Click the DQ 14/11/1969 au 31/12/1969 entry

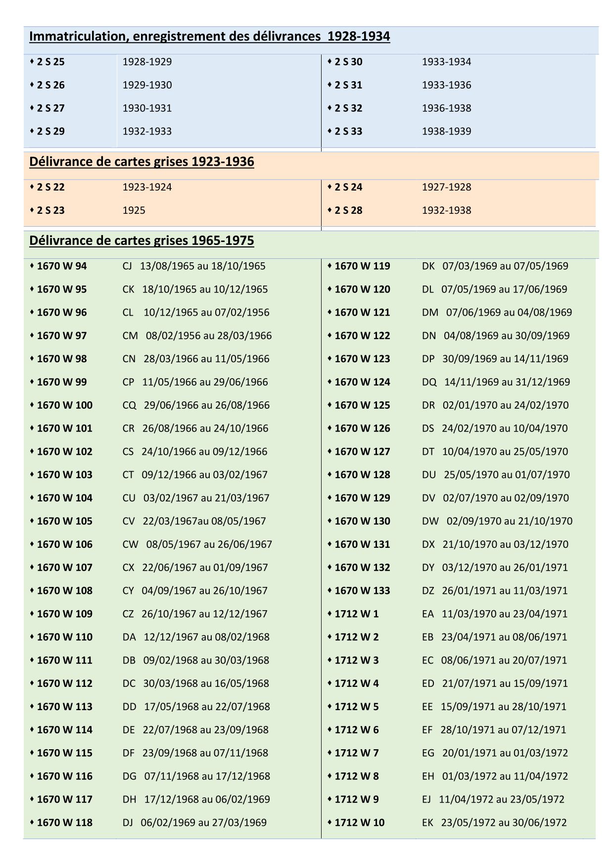(x=496, y=382)
